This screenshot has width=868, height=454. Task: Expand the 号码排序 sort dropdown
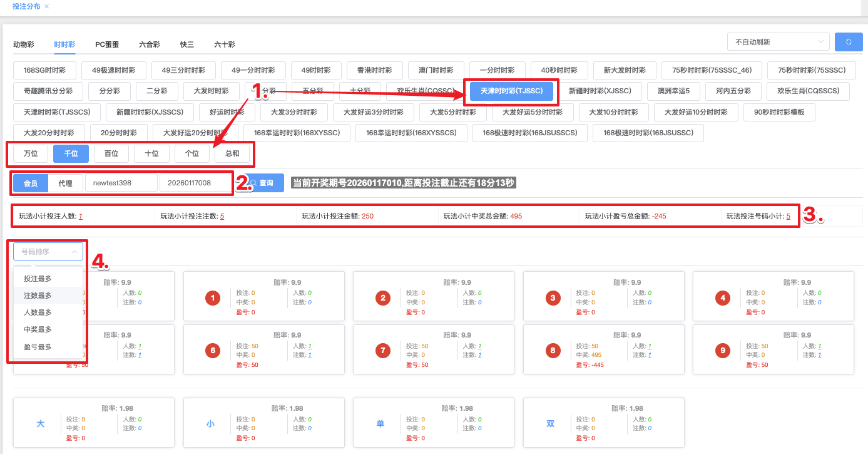point(48,252)
